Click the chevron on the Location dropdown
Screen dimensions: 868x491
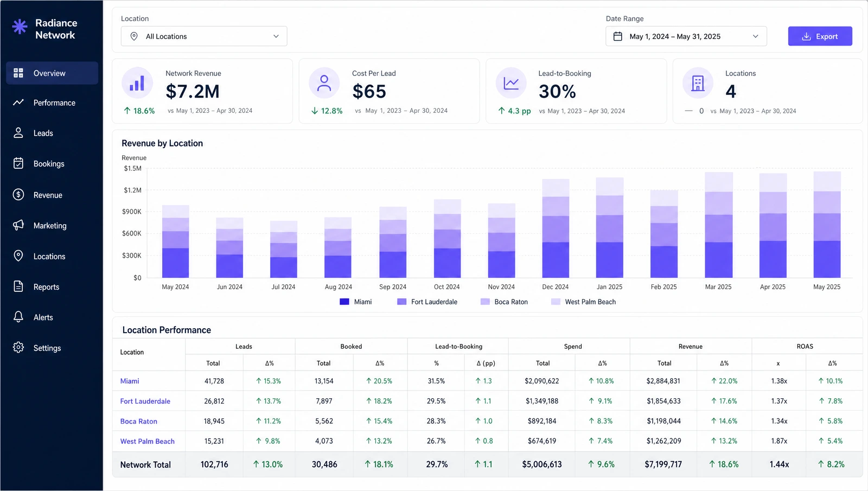click(276, 36)
